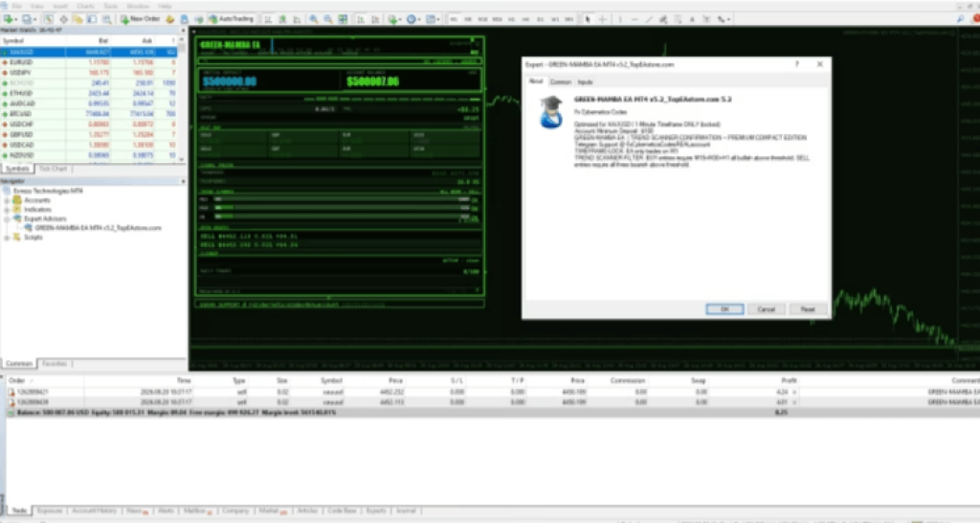
Task: Open the Journal terminal tab
Action: [x=406, y=512]
